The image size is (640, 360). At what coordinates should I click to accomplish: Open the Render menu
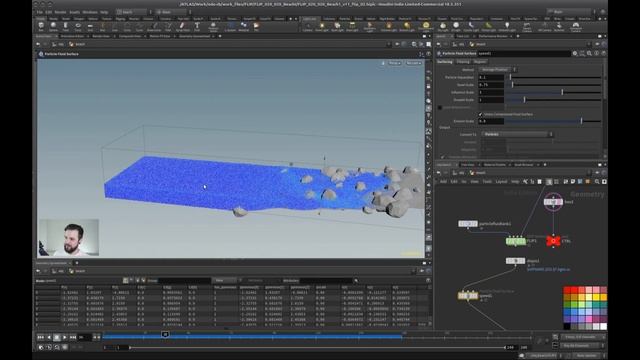[60, 12]
